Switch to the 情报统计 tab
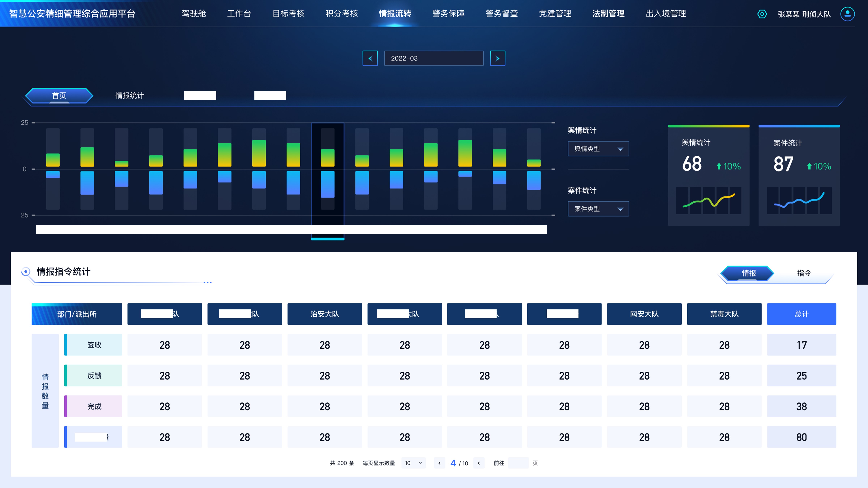 click(130, 95)
